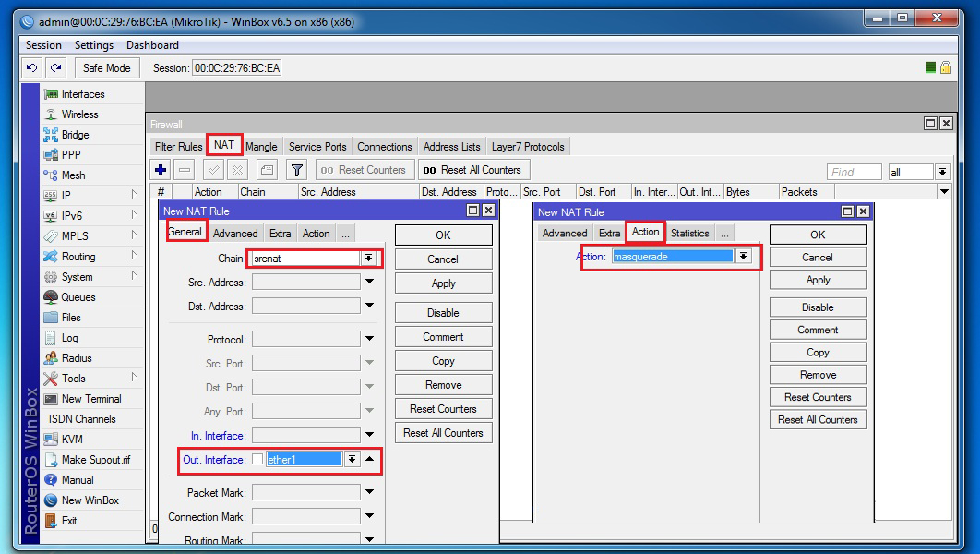Open the Dashboard menu
Image resolution: width=980 pixels, height=554 pixels.
pyautogui.click(x=152, y=45)
